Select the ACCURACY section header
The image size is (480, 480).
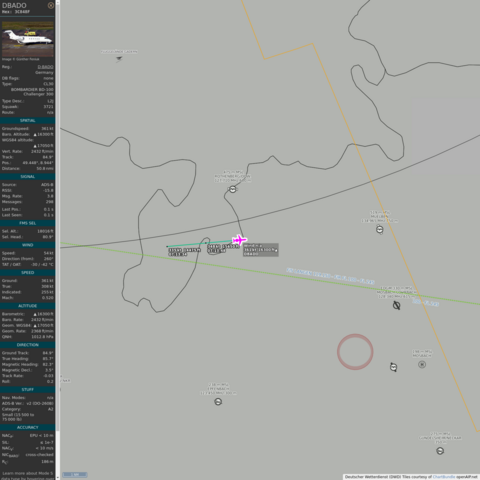click(x=28, y=427)
